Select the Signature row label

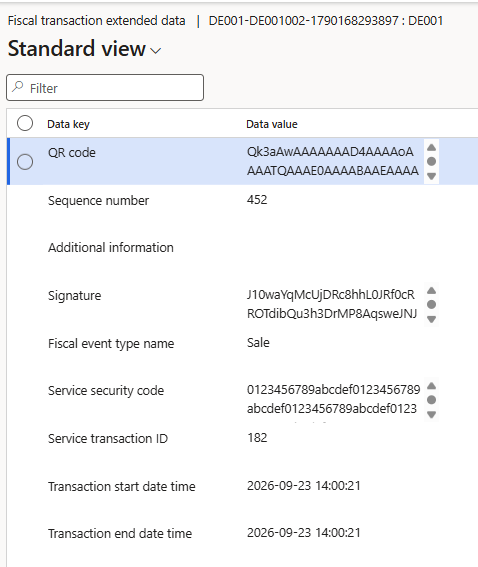pyautogui.click(x=74, y=296)
